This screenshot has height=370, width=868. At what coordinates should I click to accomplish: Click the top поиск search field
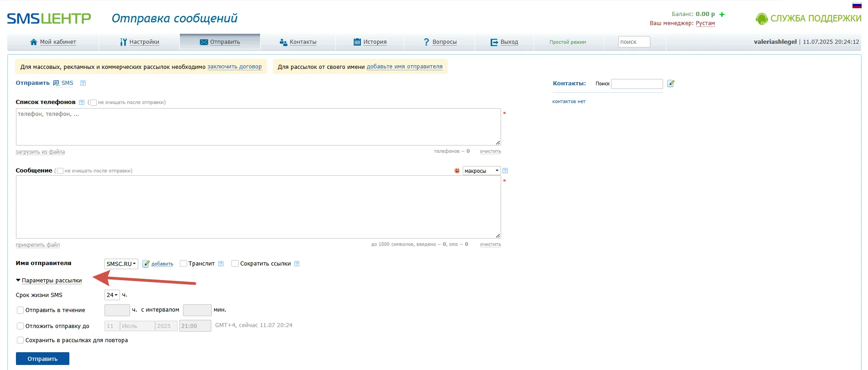coord(634,42)
